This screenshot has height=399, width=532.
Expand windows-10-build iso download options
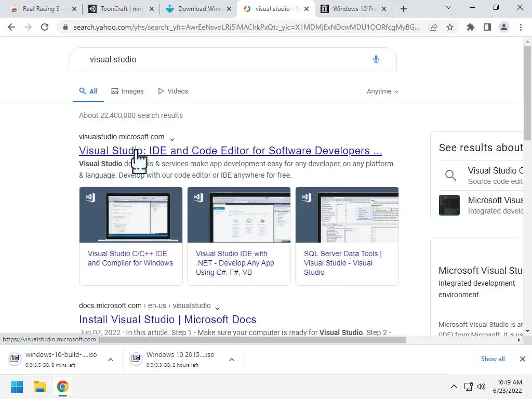[111, 360]
